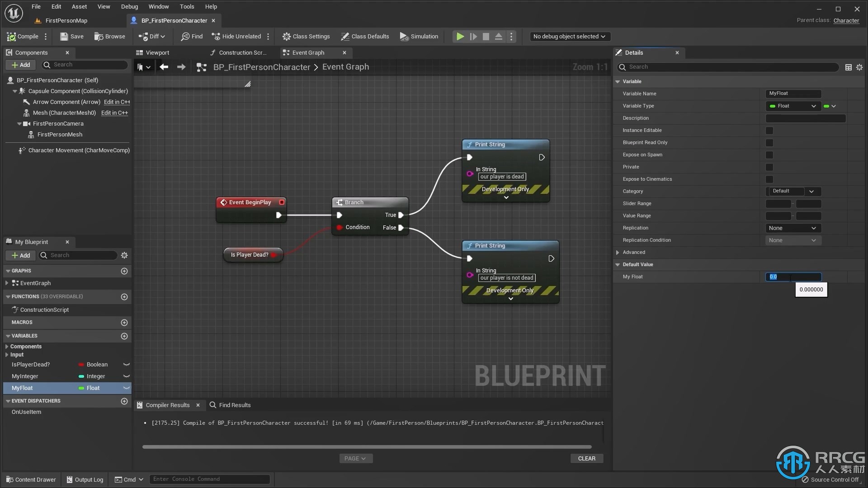868x488 pixels.
Task: Open Category Default dropdown
Action: click(812, 192)
